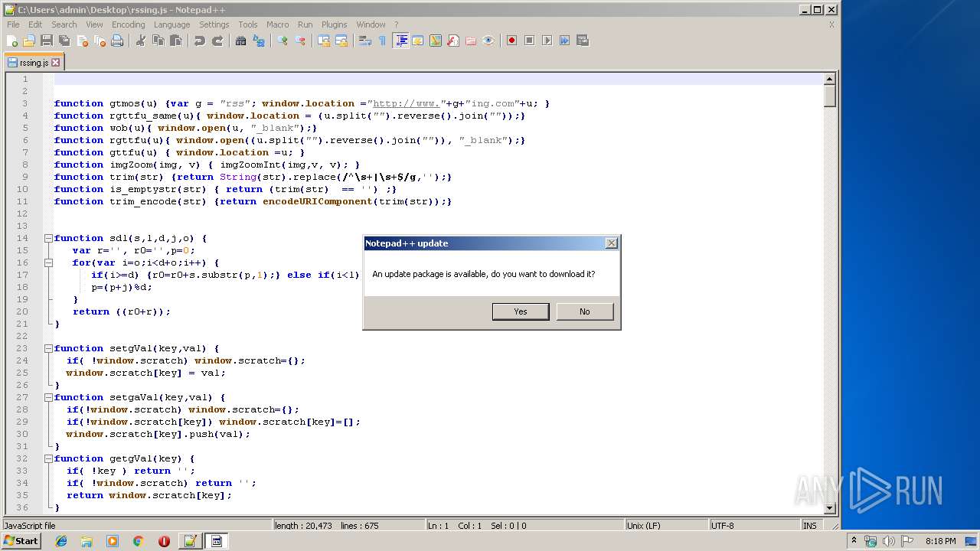Toggle the monitoring eye icon
The height and width of the screenshot is (551, 980).
coord(488,41)
